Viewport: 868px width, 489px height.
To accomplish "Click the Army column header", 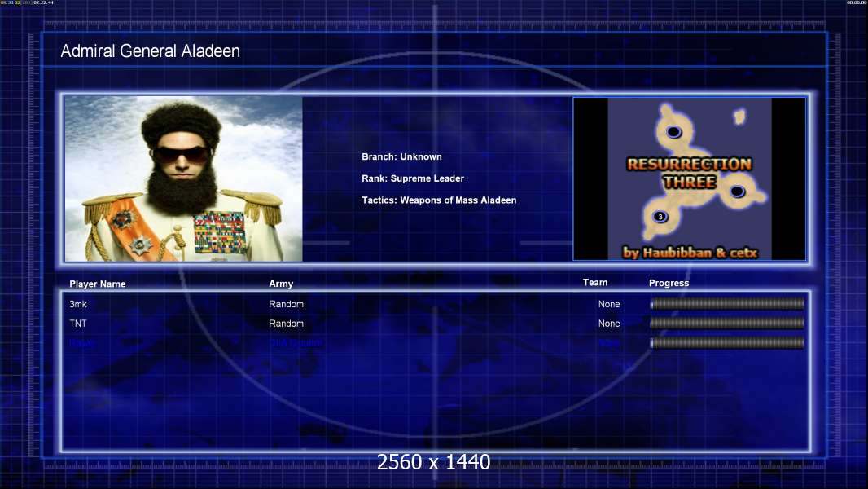I will pyautogui.click(x=281, y=284).
